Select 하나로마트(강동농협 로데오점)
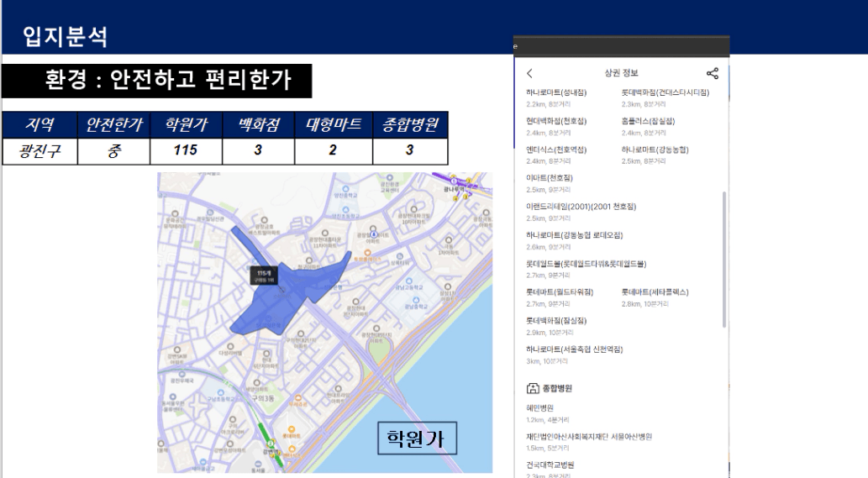This screenshot has width=868, height=478. pos(574,240)
